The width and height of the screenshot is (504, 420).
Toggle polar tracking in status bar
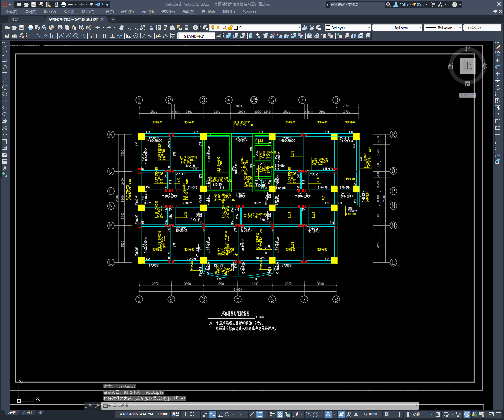[x=227, y=414]
